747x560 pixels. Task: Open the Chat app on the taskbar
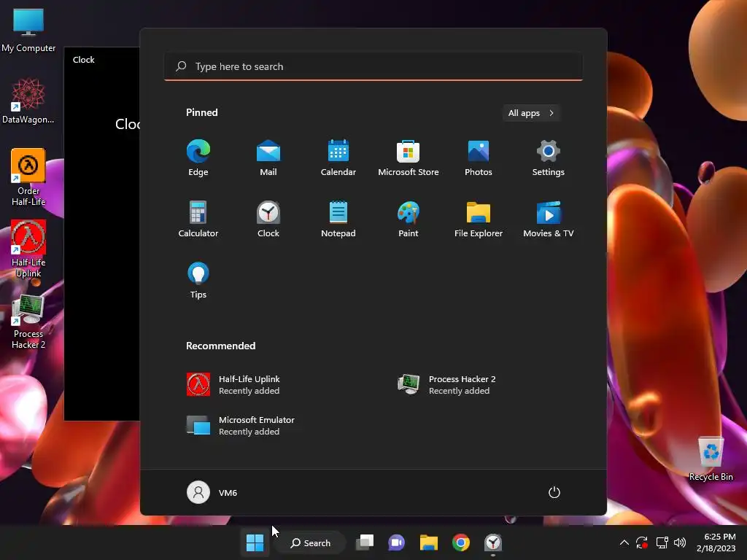[x=396, y=542]
